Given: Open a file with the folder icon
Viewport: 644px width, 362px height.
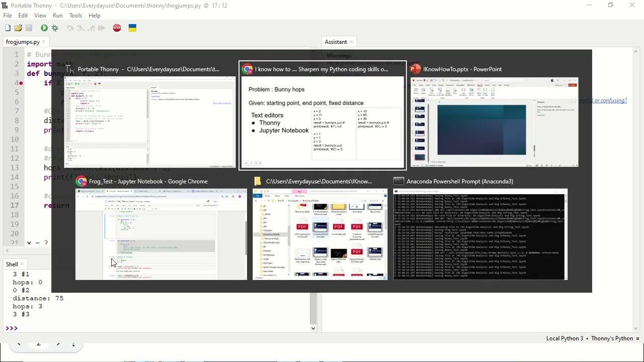Looking at the screenshot, I should 18,28.
